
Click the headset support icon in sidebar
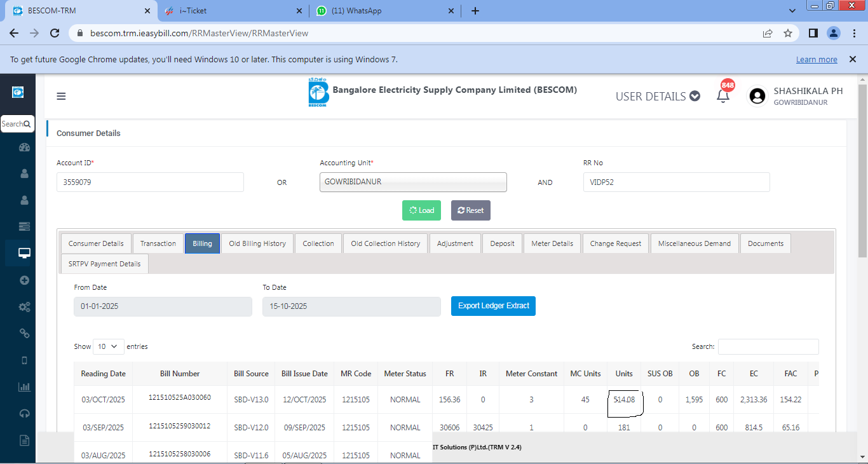pos(25,414)
